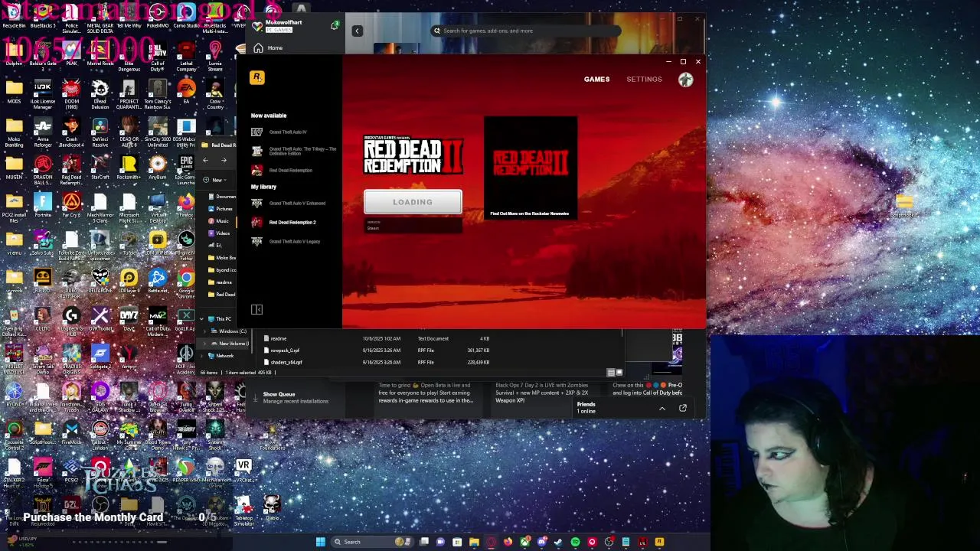The image size is (980, 551).
Task: Open Spotify from the taskbar
Action: point(575,542)
